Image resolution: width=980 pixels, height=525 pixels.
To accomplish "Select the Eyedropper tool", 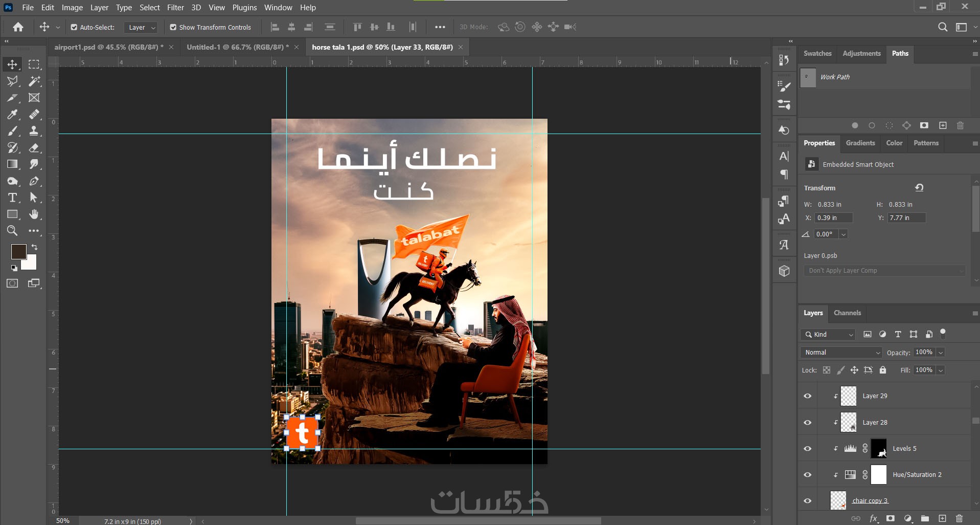I will [12, 114].
